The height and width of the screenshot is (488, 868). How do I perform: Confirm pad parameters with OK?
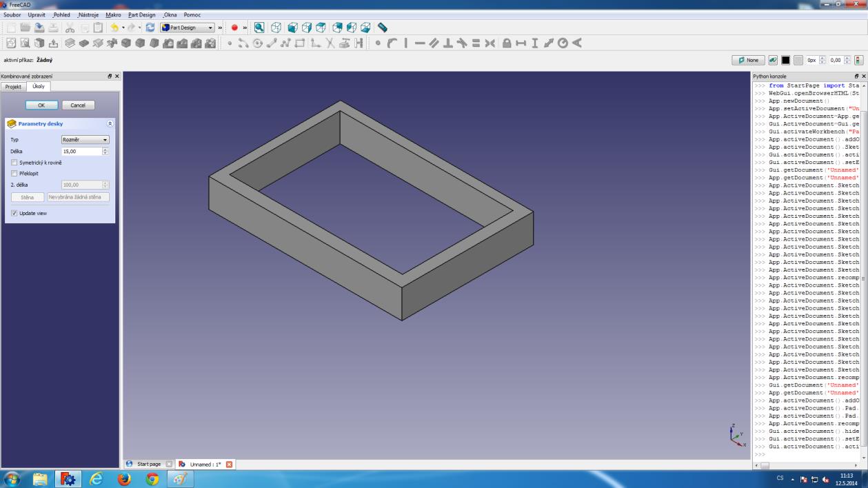coord(42,105)
